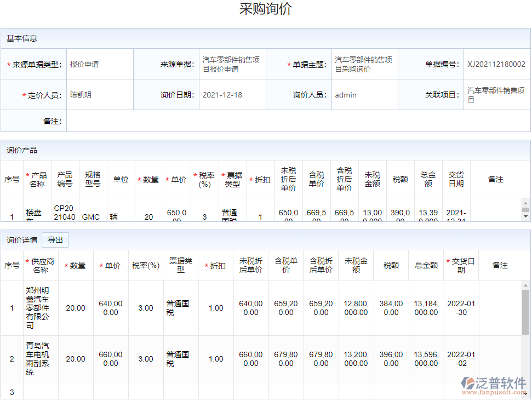Open the 关联项目 field
The height and width of the screenshot is (401, 532).
[x=496, y=95]
